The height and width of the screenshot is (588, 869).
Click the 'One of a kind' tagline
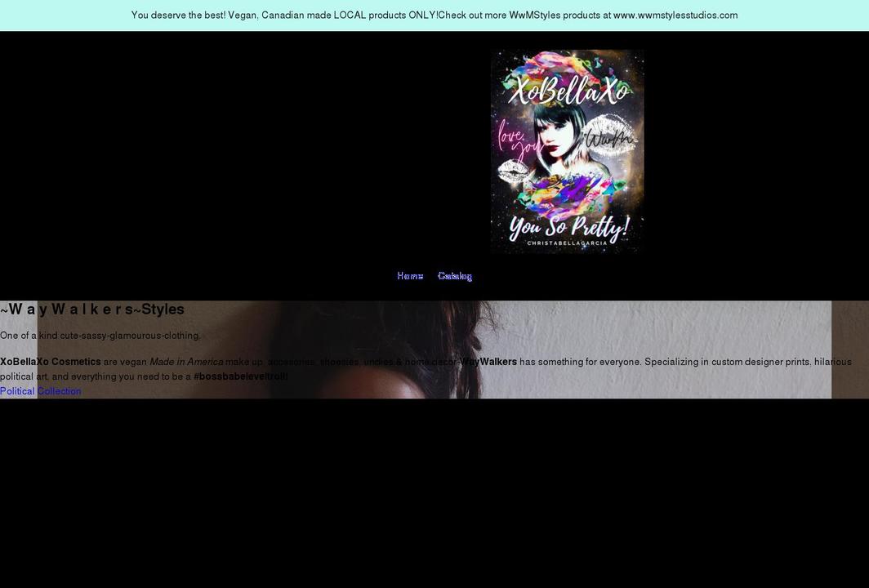click(x=100, y=336)
